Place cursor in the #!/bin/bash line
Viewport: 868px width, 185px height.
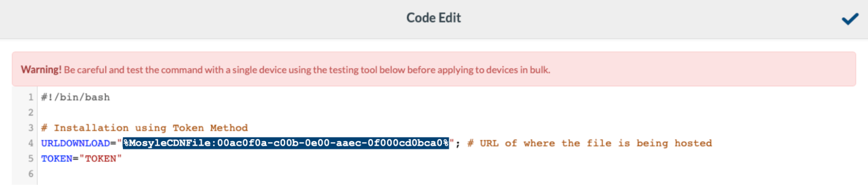tap(76, 97)
